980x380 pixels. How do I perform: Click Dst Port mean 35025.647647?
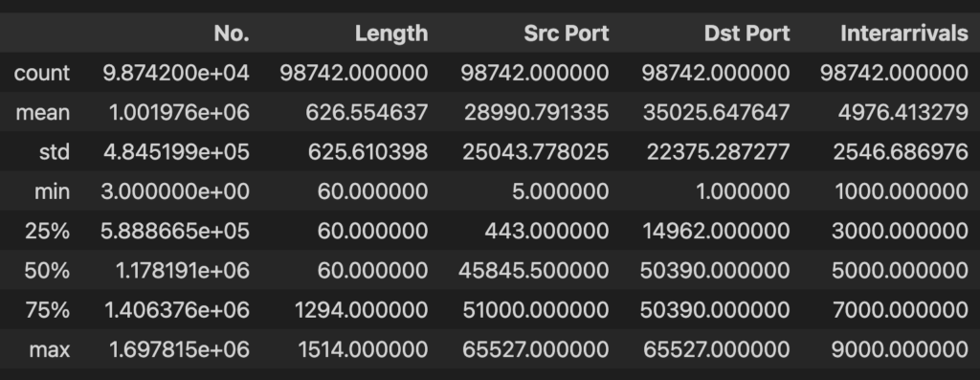[x=716, y=113]
